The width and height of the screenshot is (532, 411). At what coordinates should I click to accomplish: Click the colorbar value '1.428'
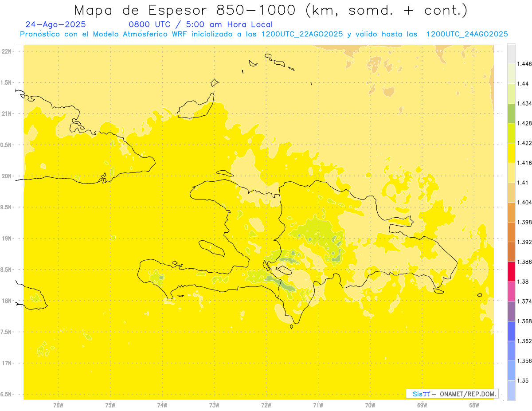[x=524, y=123]
